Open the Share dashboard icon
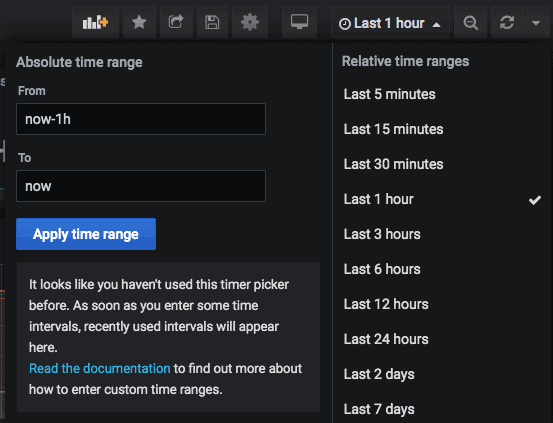 pos(176,23)
